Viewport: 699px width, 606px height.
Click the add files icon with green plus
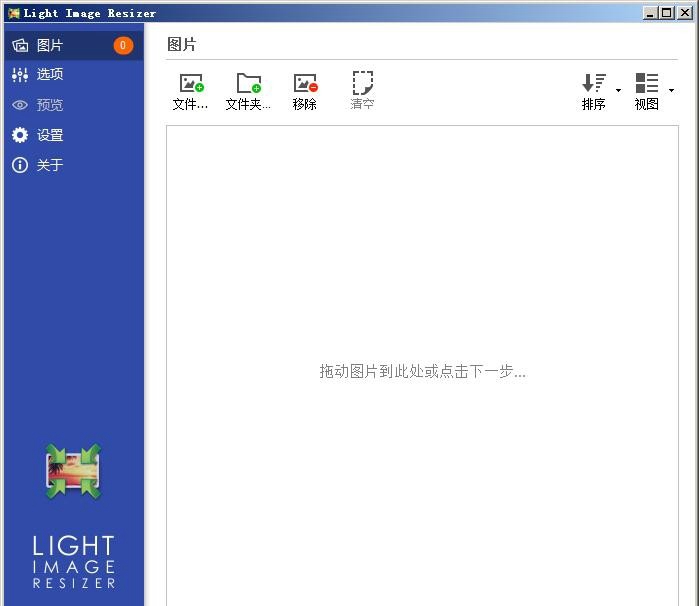coord(192,83)
